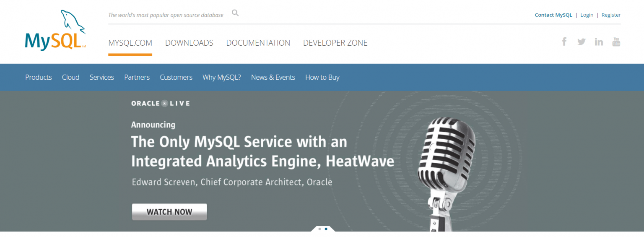The image size is (644, 237).
Task: Click the Contact MySQL link
Action: click(553, 15)
